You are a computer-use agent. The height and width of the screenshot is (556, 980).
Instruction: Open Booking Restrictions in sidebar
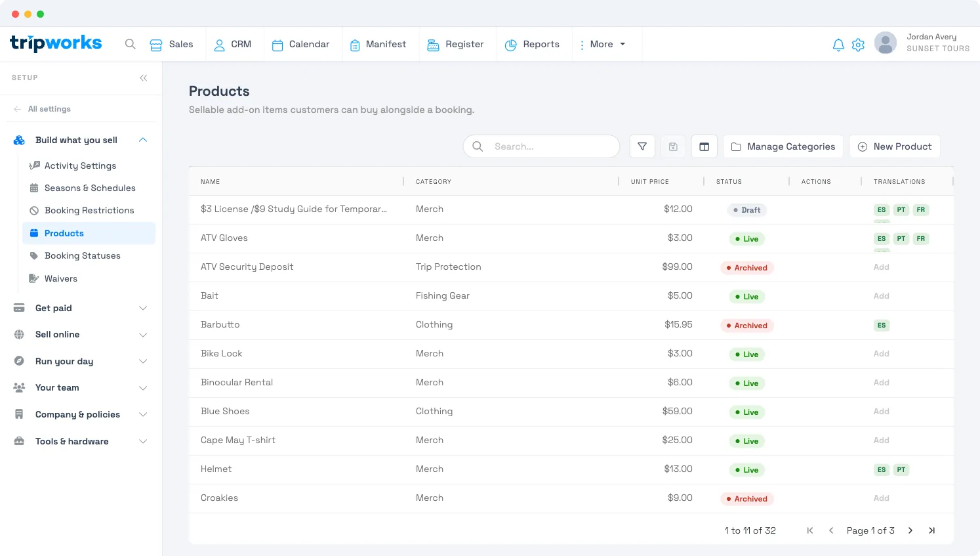(89, 210)
